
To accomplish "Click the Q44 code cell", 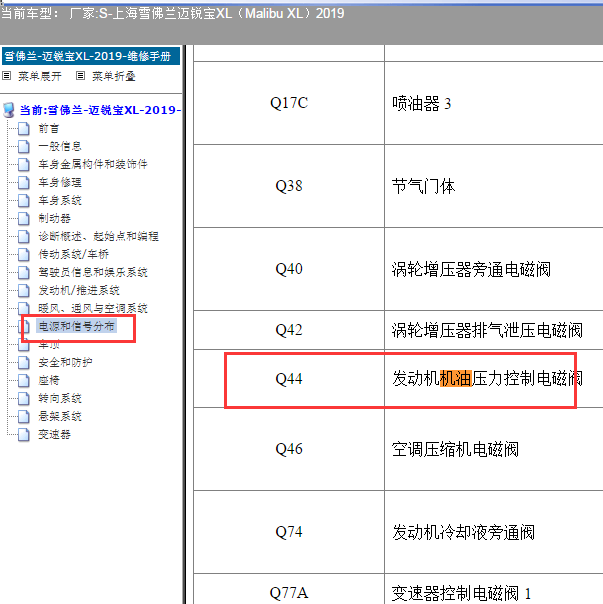I will [x=289, y=379].
